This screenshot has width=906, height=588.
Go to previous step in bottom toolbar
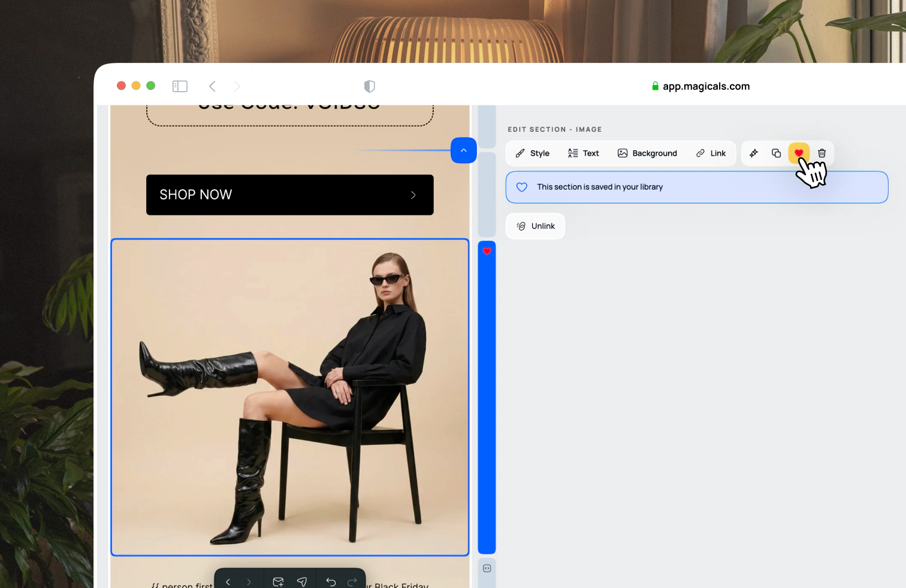pyautogui.click(x=228, y=581)
